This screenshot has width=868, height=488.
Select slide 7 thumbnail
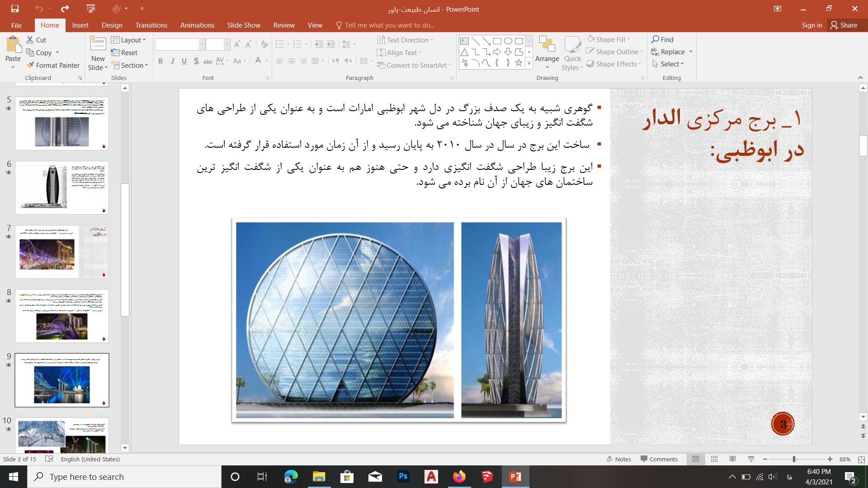click(x=62, y=252)
